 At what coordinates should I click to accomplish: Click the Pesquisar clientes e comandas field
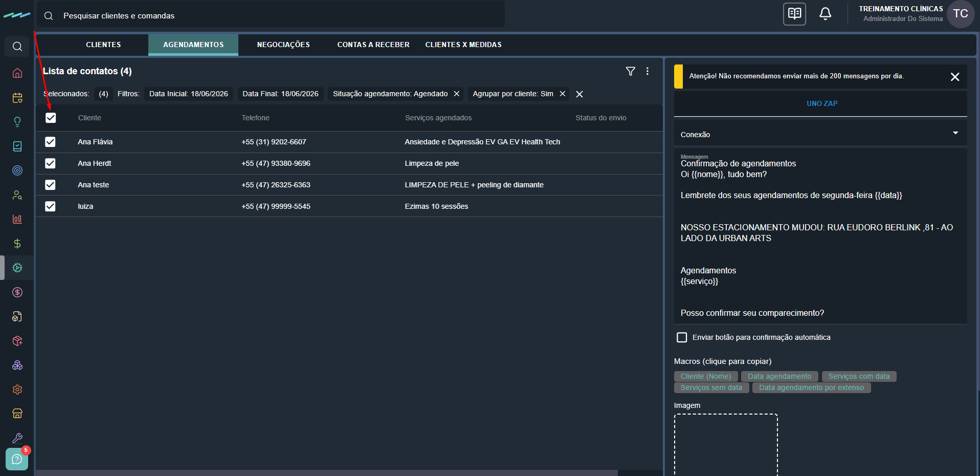[x=271, y=15]
